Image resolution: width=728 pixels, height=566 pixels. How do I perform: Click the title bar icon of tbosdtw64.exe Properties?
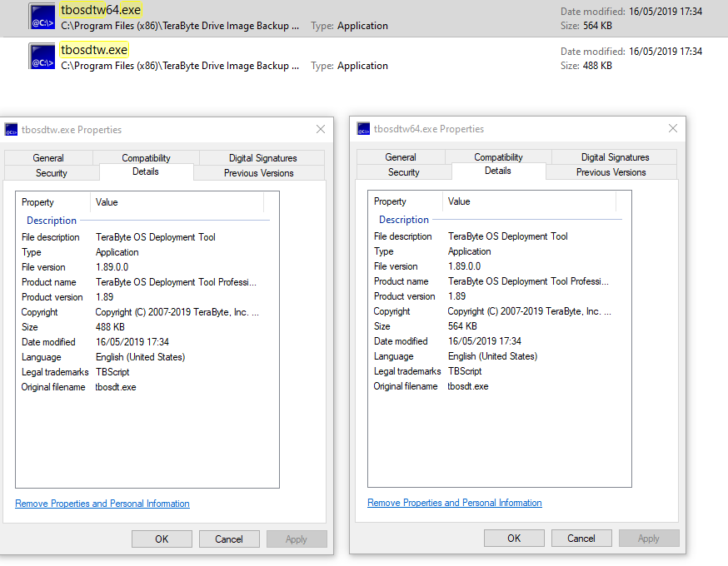pyautogui.click(x=363, y=128)
